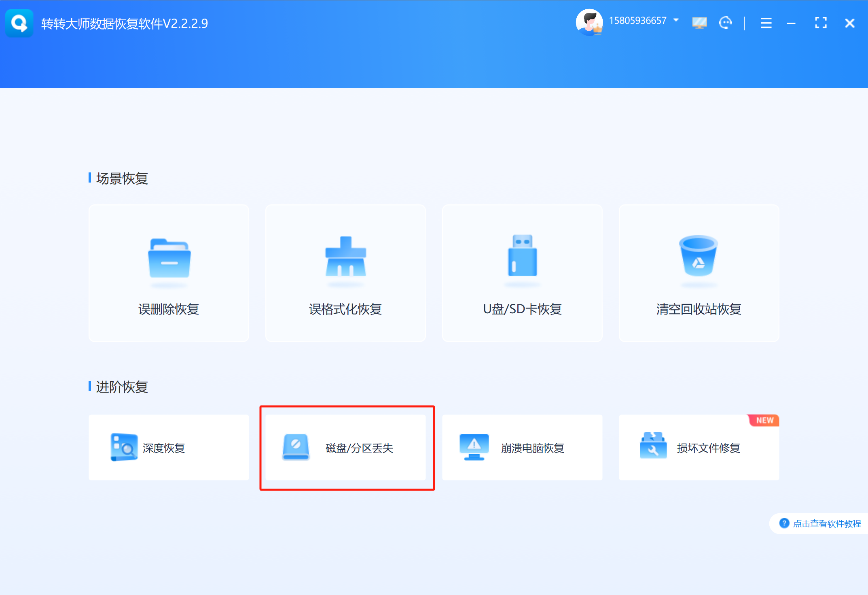Viewport: 868px width, 595px height.
Task: Start recovery via 磁盘/分区丢失 card
Action: [347, 447]
